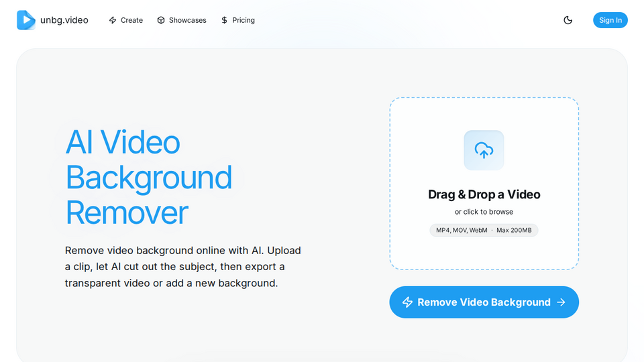This screenshot has height=362, width=644.
Task: Toggle dark mode with the moon icon
Action: (568, 20)
